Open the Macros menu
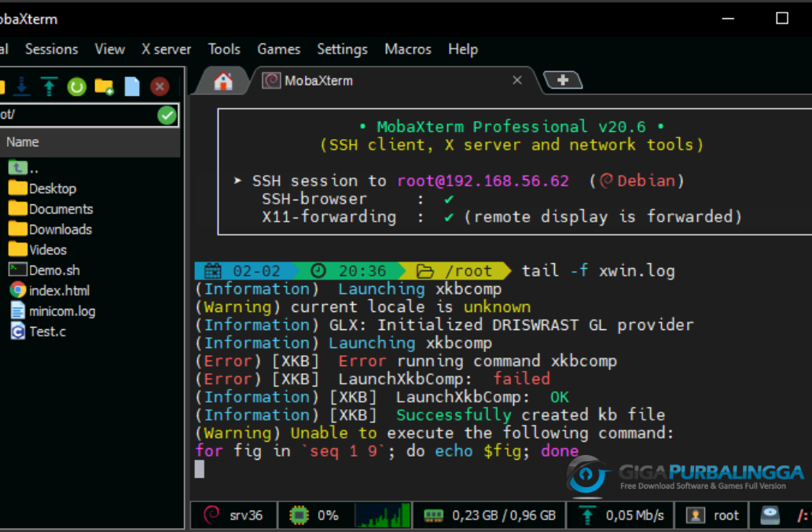The height and width of the screenshot is (532, 812). 408,50
